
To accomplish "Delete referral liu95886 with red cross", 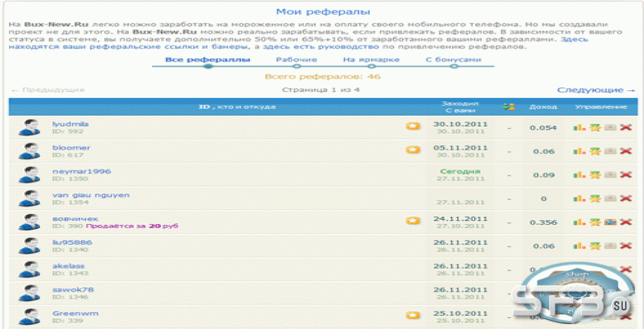I will click(626, 246).
